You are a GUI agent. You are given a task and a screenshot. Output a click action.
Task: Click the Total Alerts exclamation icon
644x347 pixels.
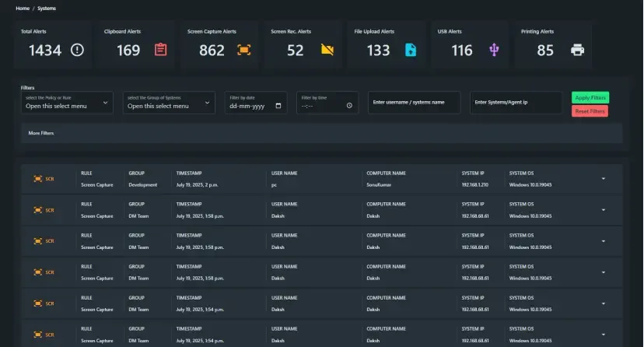[77, 50]
